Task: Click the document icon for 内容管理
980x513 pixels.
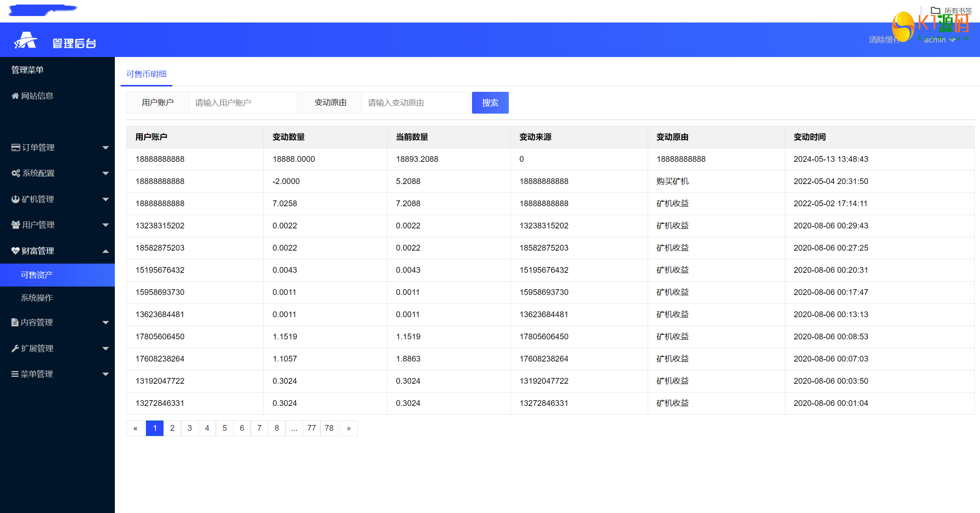Action: click(x=15, y=322)
